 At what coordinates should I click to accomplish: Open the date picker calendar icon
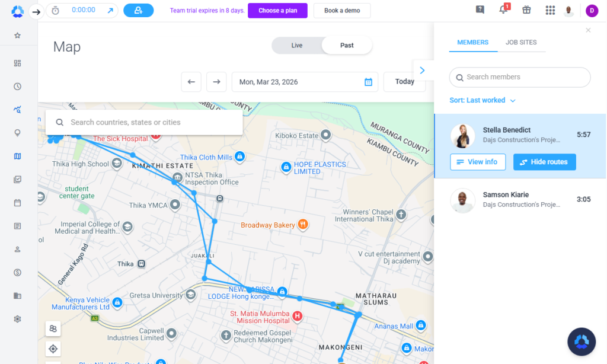[368, 82]
